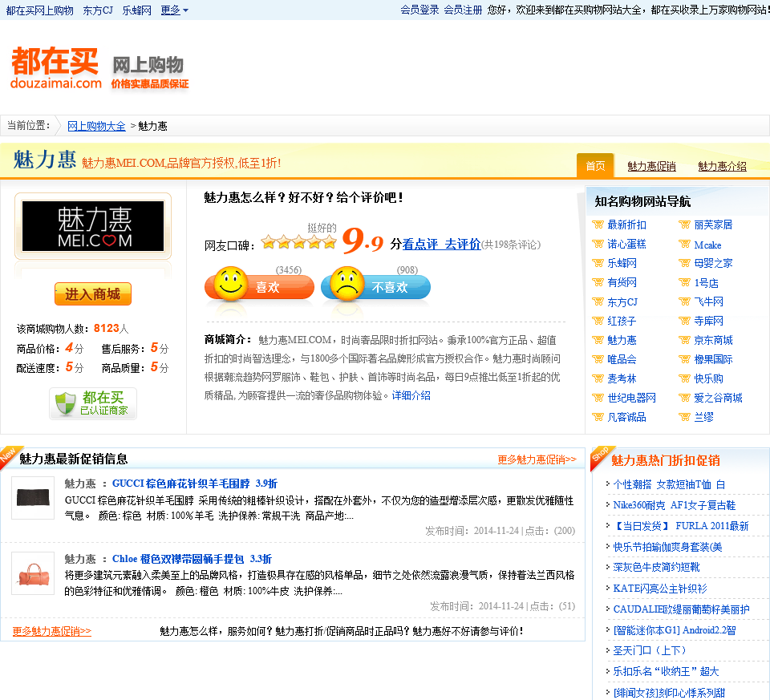Screen dimensions: 770x700
Task: Click cart icon beside 最新折扣
Action: (598, 225)
